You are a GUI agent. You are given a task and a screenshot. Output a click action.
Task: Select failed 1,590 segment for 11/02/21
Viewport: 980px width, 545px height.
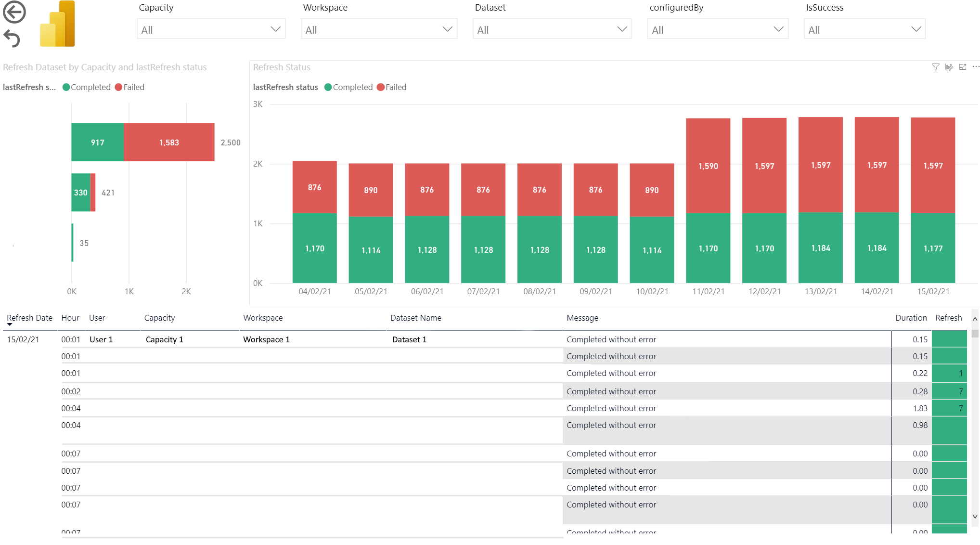pos(708,166)
